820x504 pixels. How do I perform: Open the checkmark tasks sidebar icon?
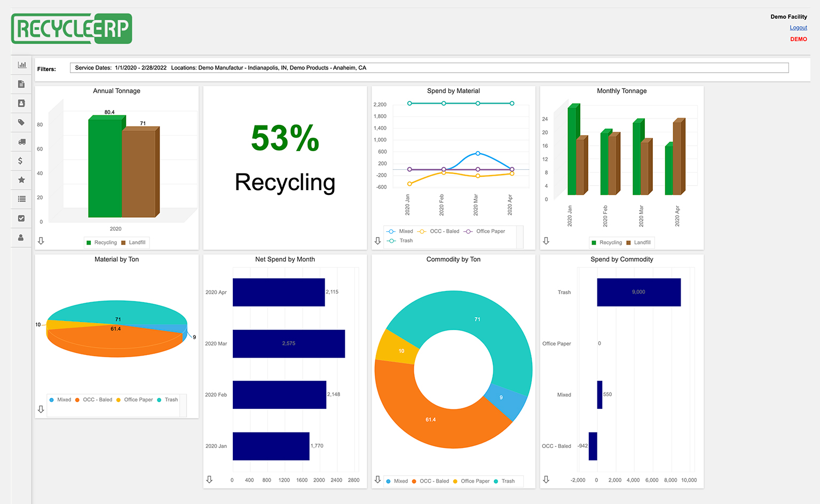click(x=21, y=218)
